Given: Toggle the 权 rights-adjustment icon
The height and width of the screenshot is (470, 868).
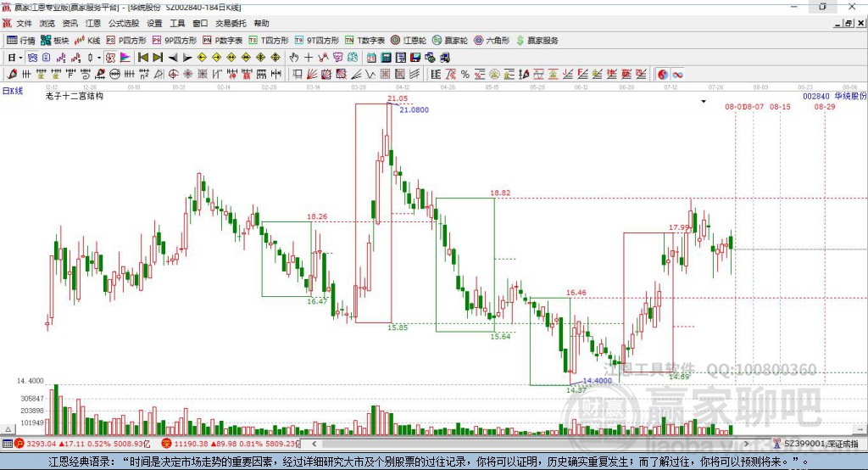Looking at the screenshot, I should point(110,58).
